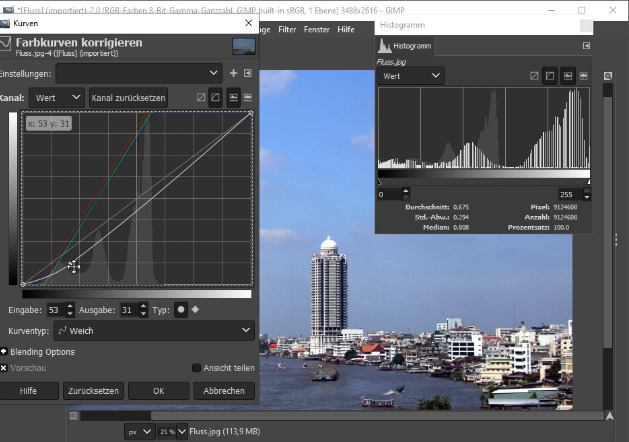Select corner curve point type
The image size is (629, 442).
point(195,310)
